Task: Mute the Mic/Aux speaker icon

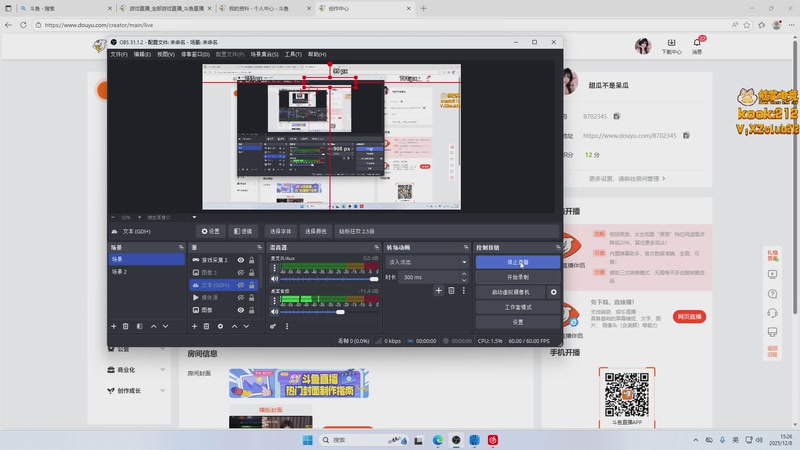Action: tap(274, 279)
